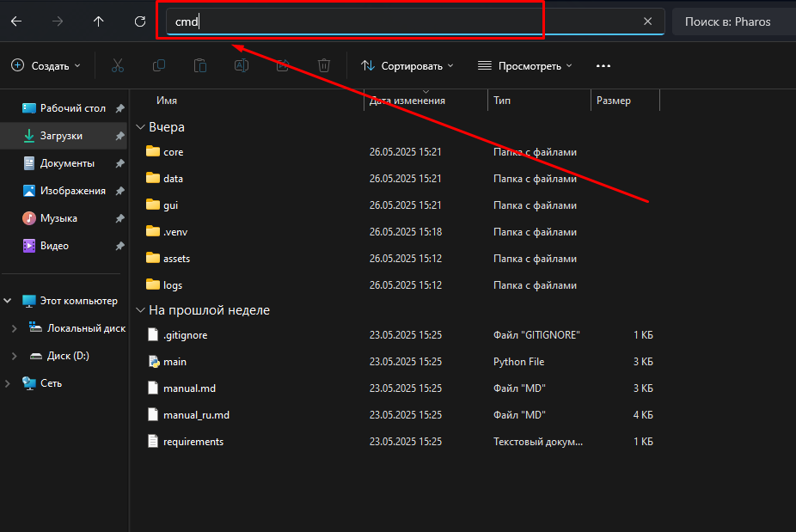The width and height of the screenshot is (796, 532).
Task: Select the core folder icon
Action: click(x=153, y=151)
